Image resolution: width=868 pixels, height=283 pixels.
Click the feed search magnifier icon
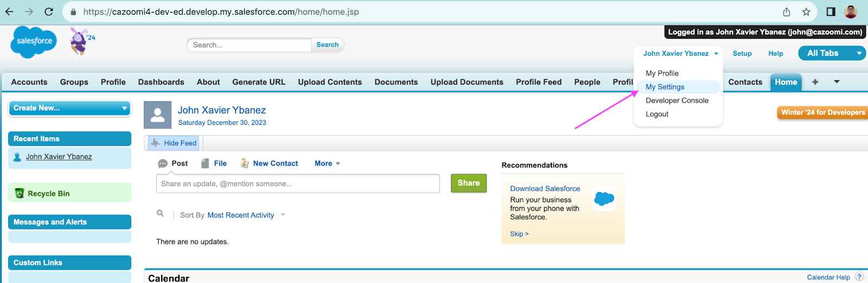pos(160,214)
